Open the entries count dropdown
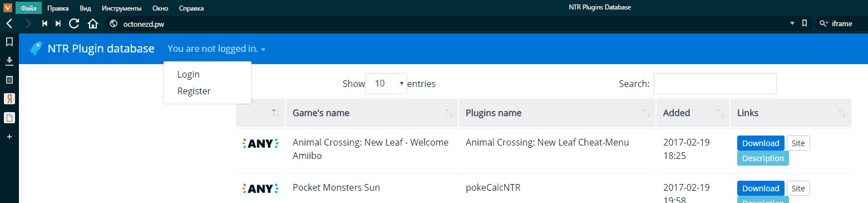 click(x=386, y=84)
